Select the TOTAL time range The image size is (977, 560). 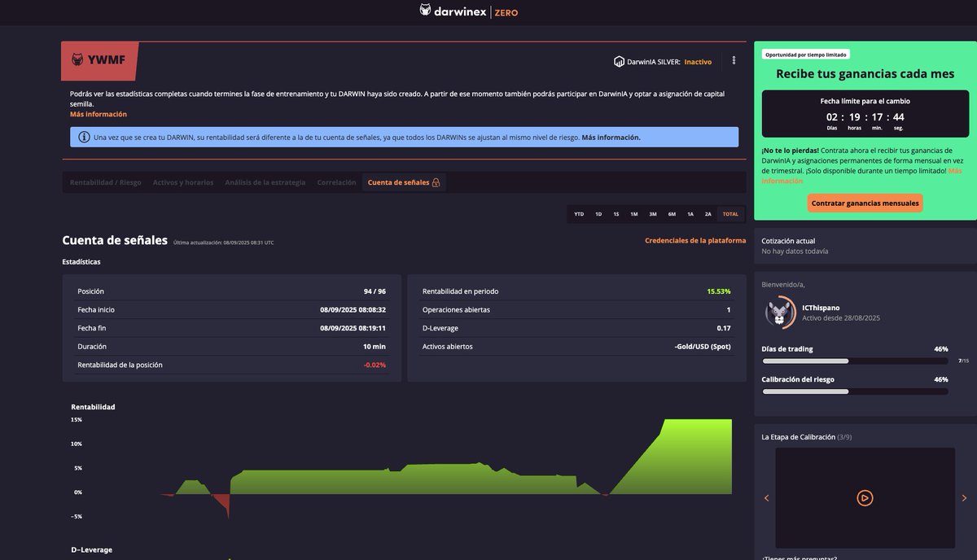(x=730, y=214)
